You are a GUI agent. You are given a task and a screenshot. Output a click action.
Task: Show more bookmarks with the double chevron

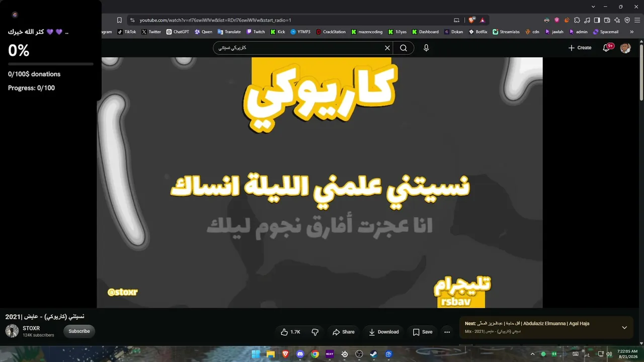(x=631, y=32)
